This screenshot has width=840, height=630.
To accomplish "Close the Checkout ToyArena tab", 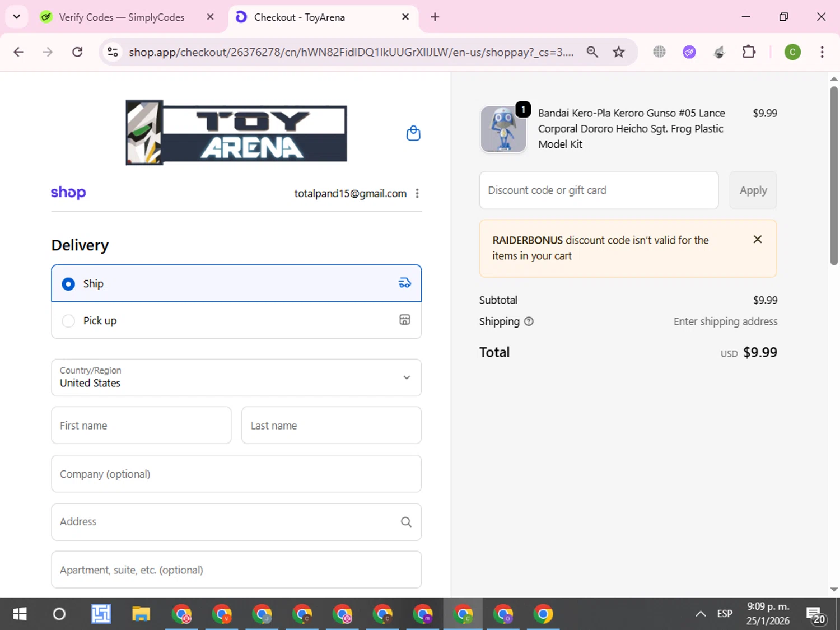I will point(405,17).
